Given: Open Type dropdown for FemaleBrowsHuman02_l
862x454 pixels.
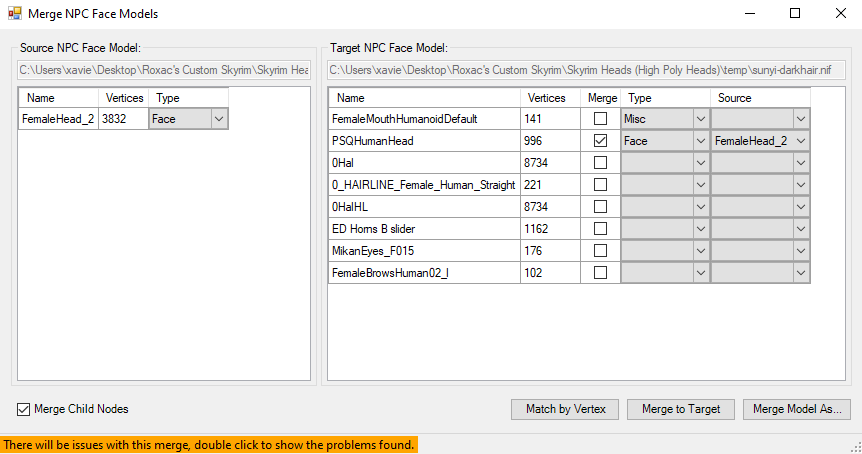Looking at the screenshot, I should click(x=665, y=273).
